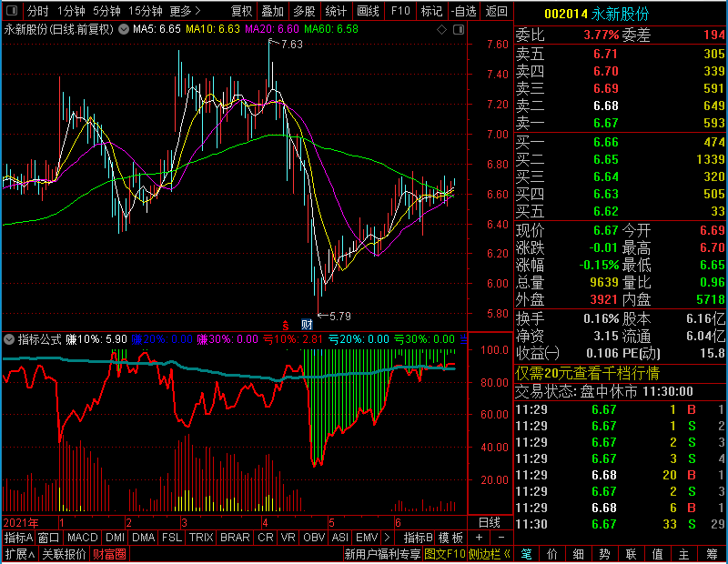
Task: Click the diamond icon in chart header
Action: (442, 30)
